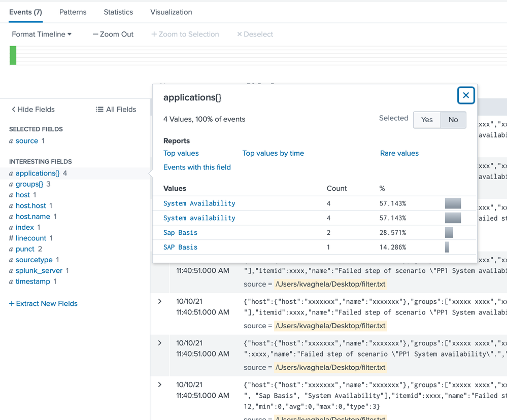The height and width of the screenshot is (420, 507).
Task: Expand the last visible event row
Action: [x=160, y=384]
